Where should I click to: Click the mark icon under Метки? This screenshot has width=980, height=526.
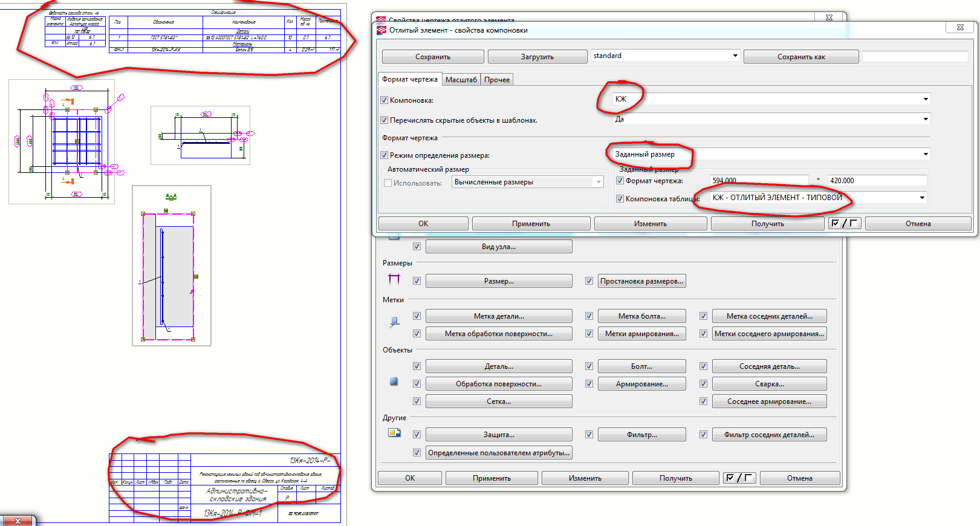pos(394,323)
